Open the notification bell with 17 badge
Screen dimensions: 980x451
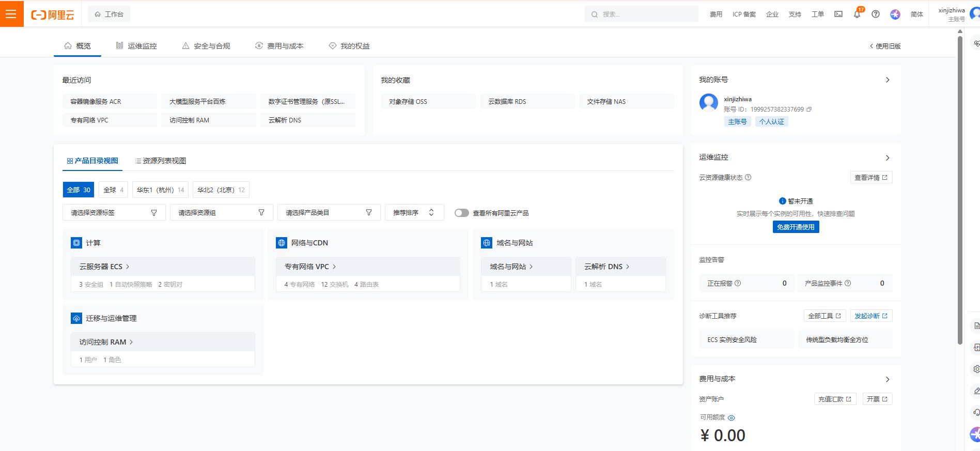pyautogui.click(x=857, y=14)
